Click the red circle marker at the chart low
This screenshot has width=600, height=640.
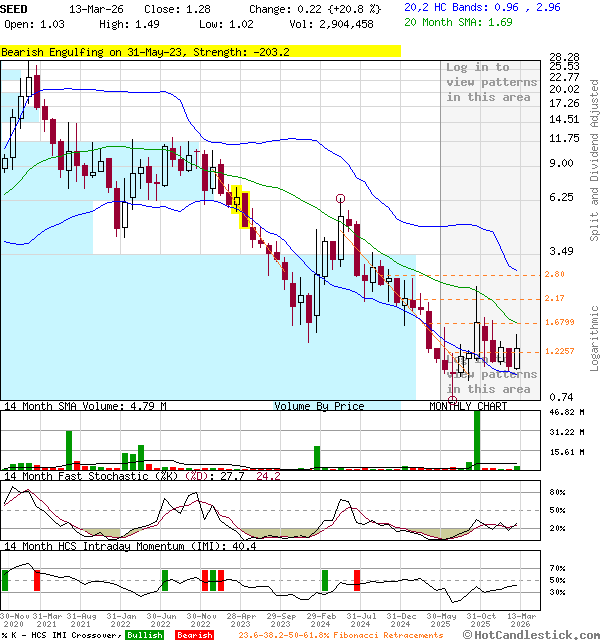click(452, 398)
